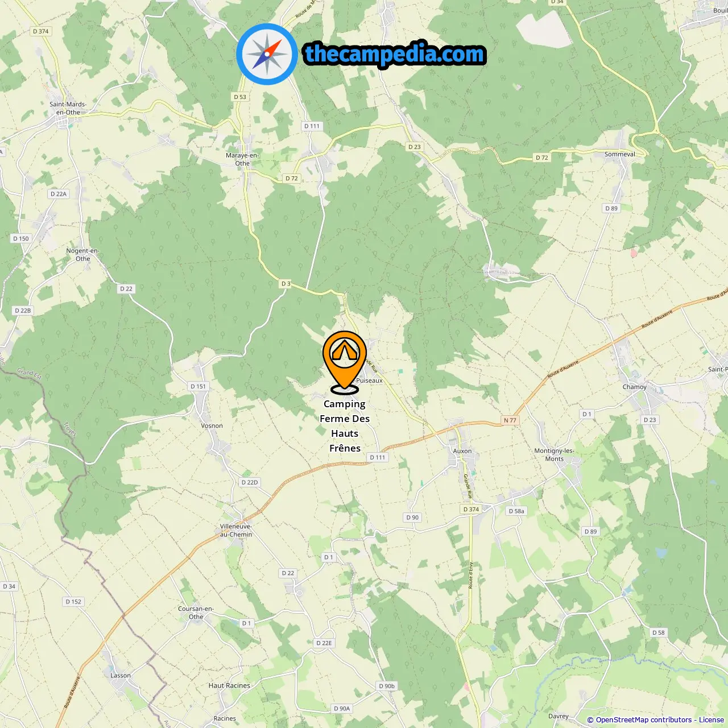The width and height of the screenshot is (728, 728).
Task: Select the Sommeval village label
Action: tap(620, 154)
